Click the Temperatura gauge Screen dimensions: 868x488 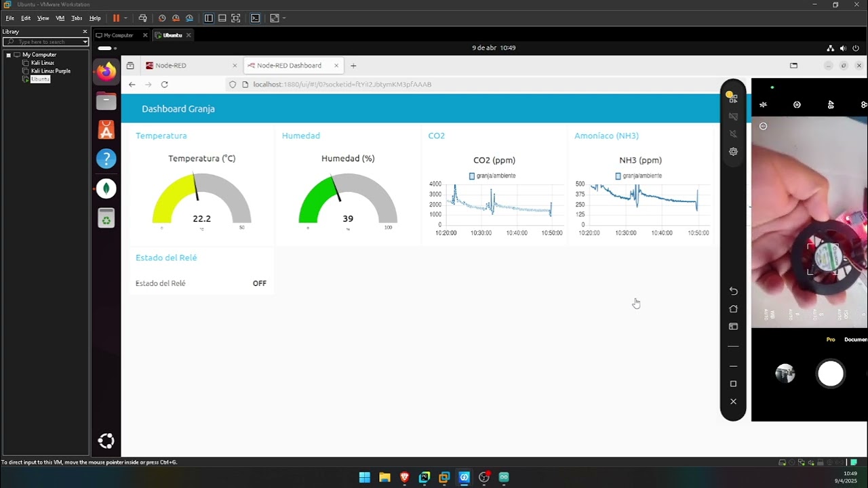pos(202,198)
